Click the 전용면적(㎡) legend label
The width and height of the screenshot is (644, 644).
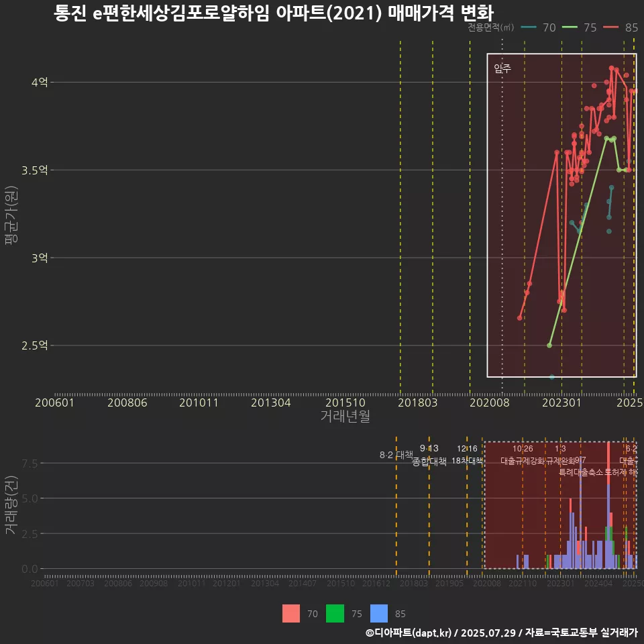[x=491, y=28]
